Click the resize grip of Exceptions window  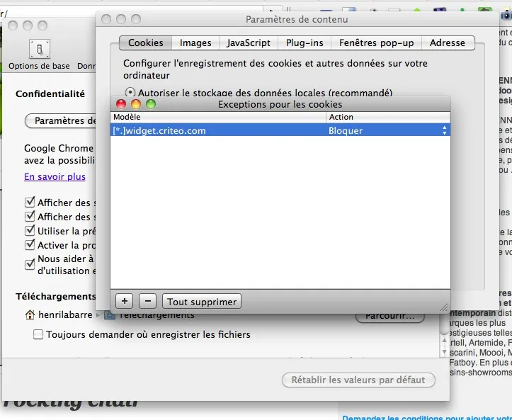click(444, 307)
